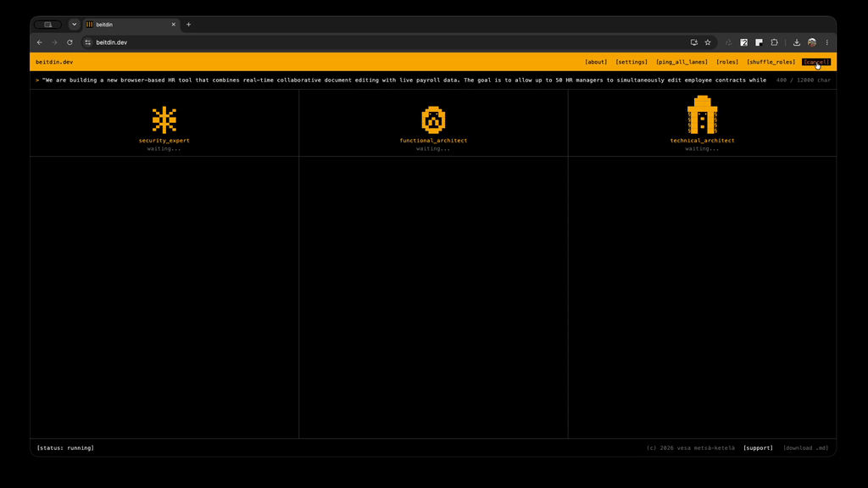Bookmark this page with the star icon
The image size is (868, 488).
pyautogui.click(x=708, y=42)
